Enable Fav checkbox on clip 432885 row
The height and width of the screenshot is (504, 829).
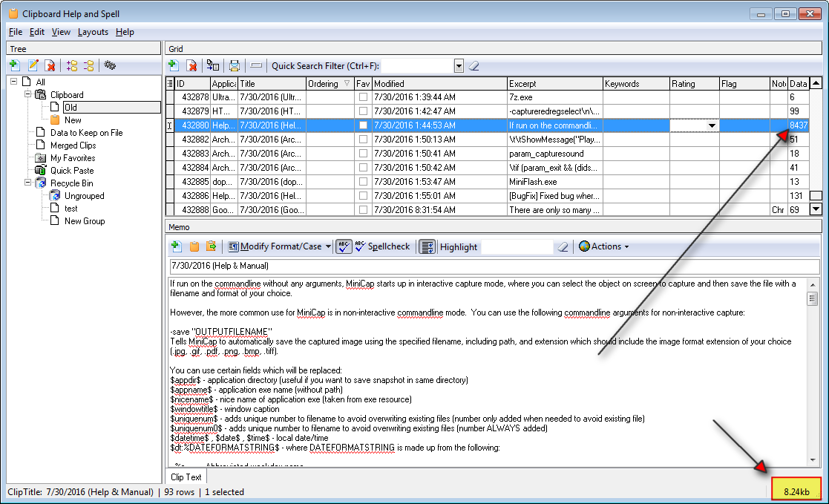(363, 182)
